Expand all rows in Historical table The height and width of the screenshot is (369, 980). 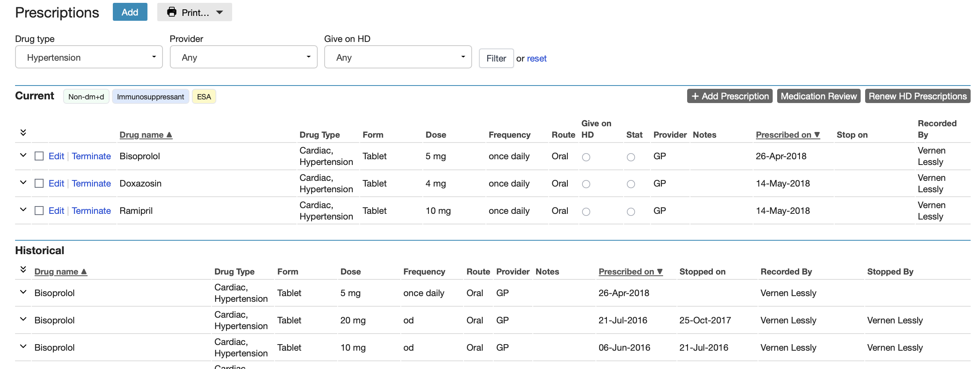23,269
